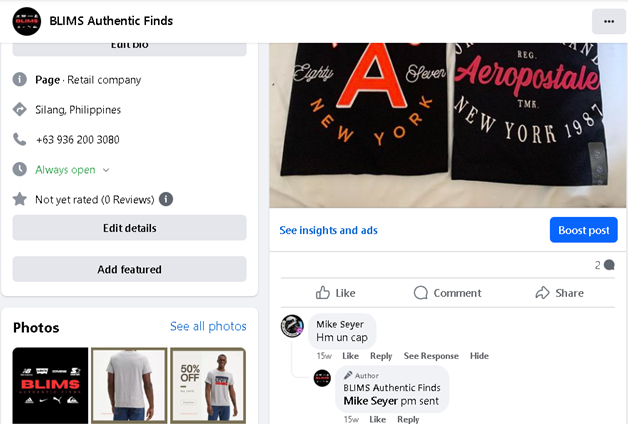Open the 50% OFF photo thumbnail
Image resolution: width=628 pixels, height=424 pixels.
coord(208,385)
